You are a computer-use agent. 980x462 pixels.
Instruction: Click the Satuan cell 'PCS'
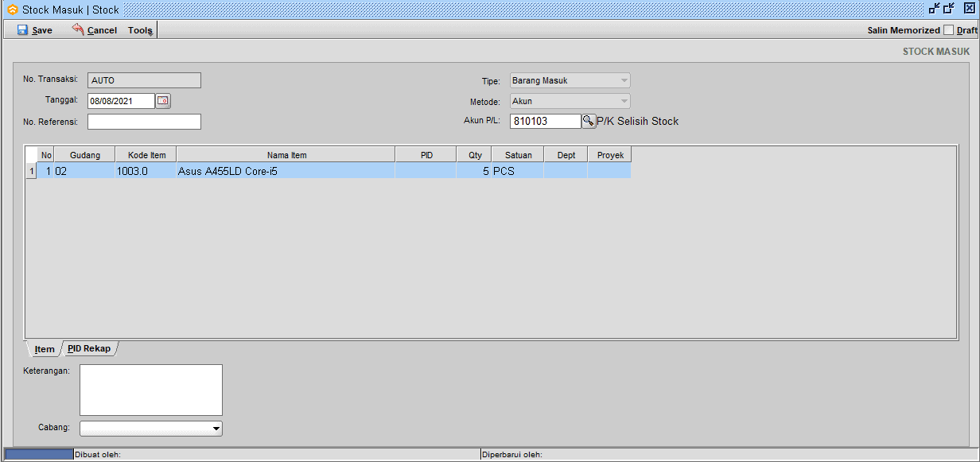click(518, 171)
